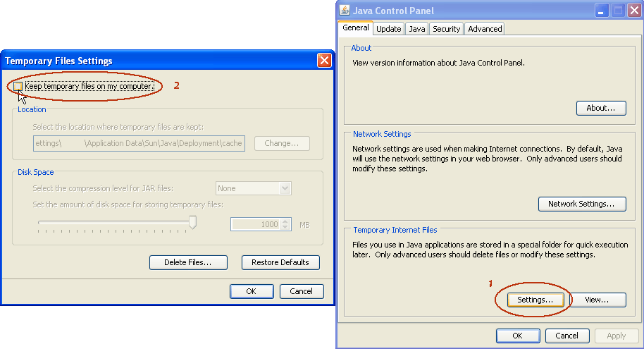Close the Temporary Files Settings dialog

point(324,61)
